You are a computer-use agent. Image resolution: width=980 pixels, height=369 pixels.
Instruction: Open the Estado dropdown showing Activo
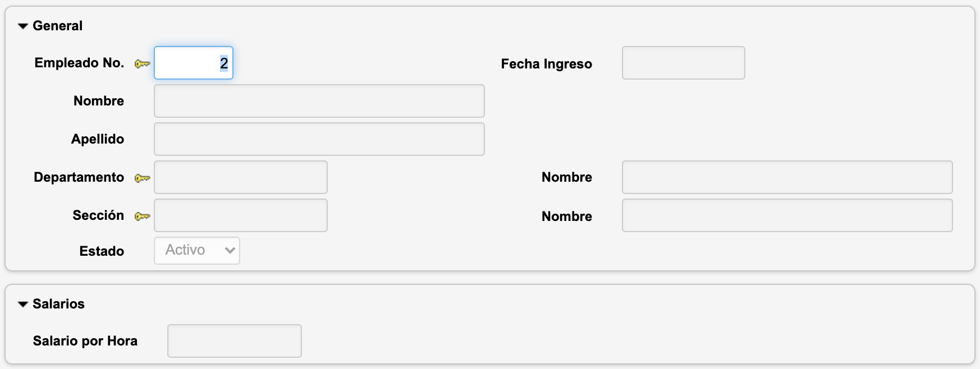(x=197, y=251)
